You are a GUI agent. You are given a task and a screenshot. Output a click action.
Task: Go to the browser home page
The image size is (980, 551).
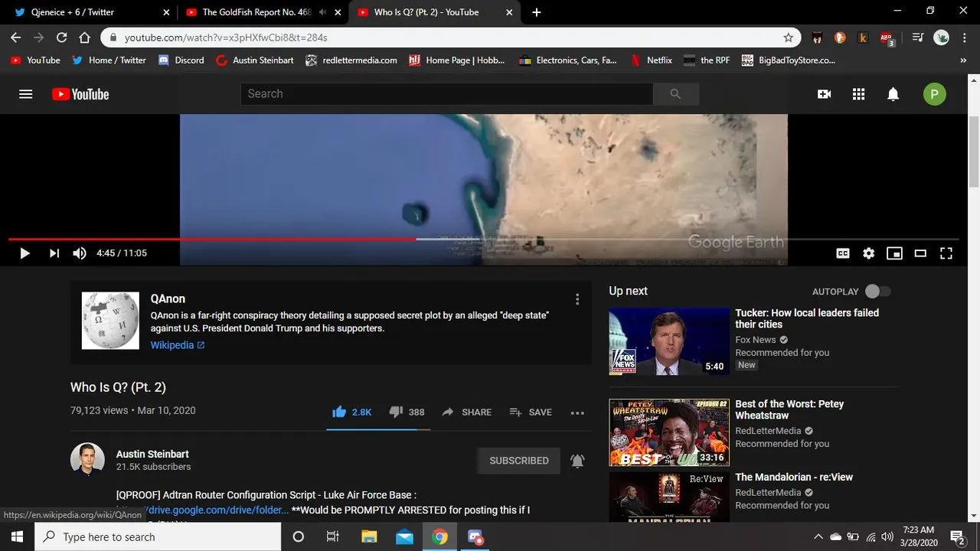pos(85,37)
